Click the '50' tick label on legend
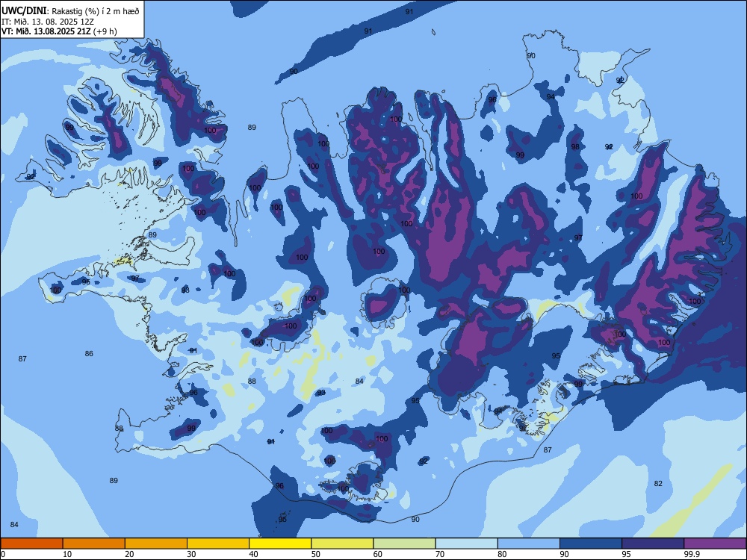Image resolution: width=747 pixels, height=560 pixels. click(x=315, y=554)
